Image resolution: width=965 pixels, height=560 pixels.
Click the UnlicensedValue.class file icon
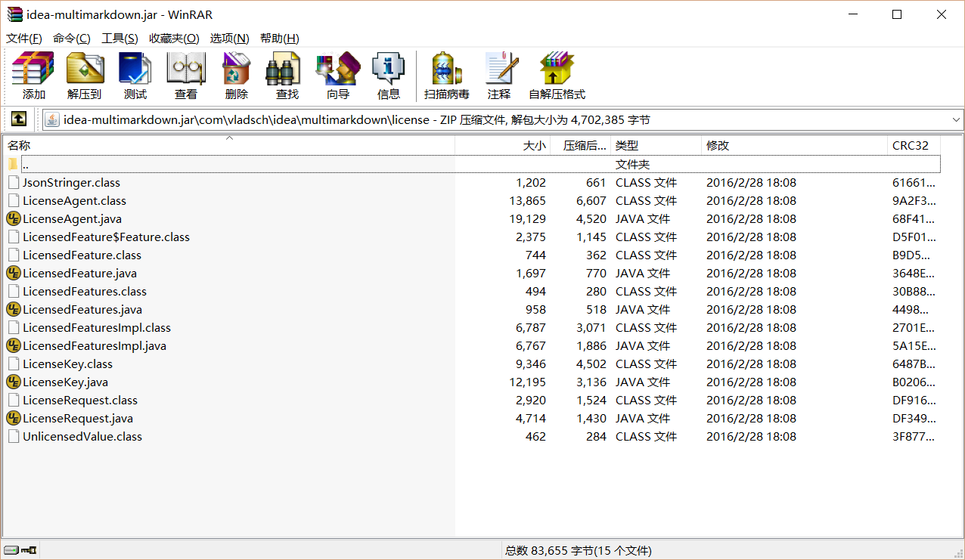(x=13, y=437)
